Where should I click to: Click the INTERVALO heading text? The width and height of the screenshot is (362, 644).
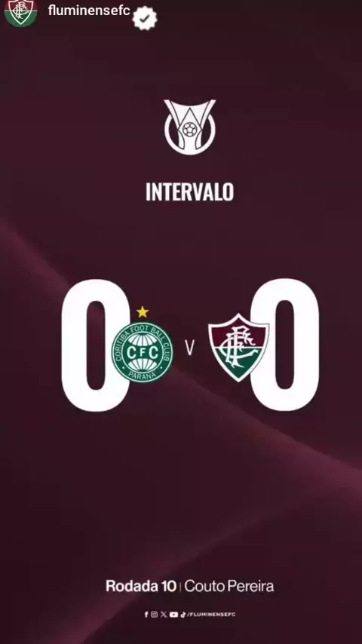pyautogui.click(x=189, y=192)
